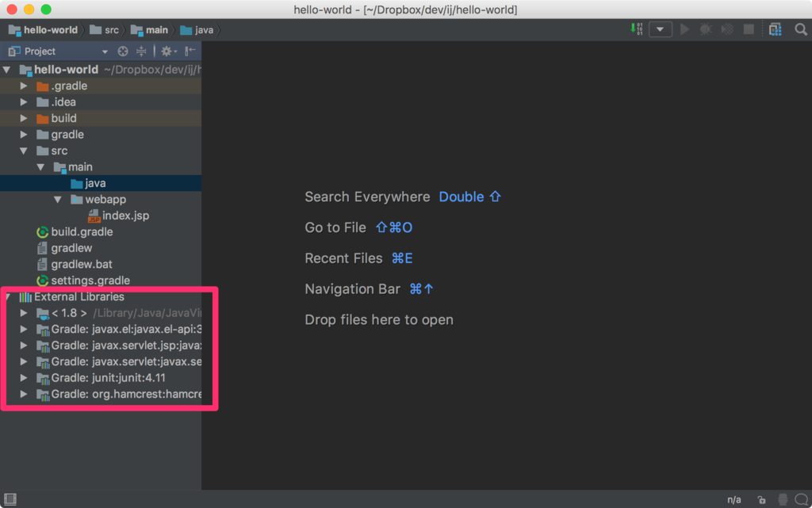Click the Recent Files hint text
812x508 pixels.
[x=343, y=258]
